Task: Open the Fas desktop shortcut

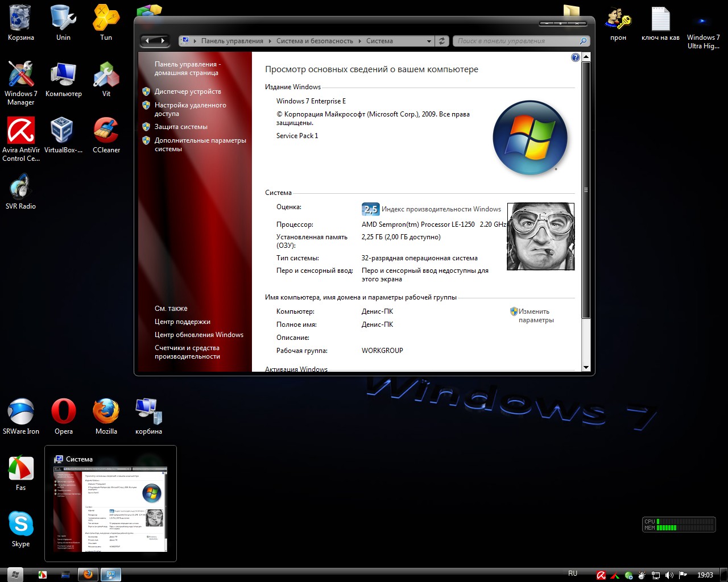Action: pos(20,473)
